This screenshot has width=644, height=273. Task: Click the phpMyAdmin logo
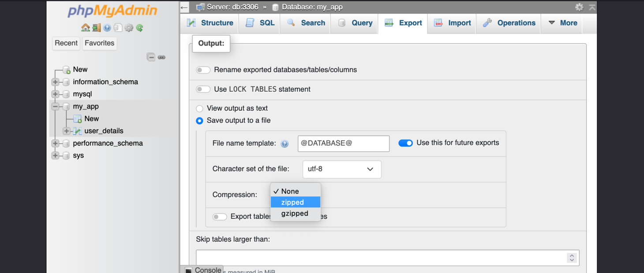(x=112, y=11)
